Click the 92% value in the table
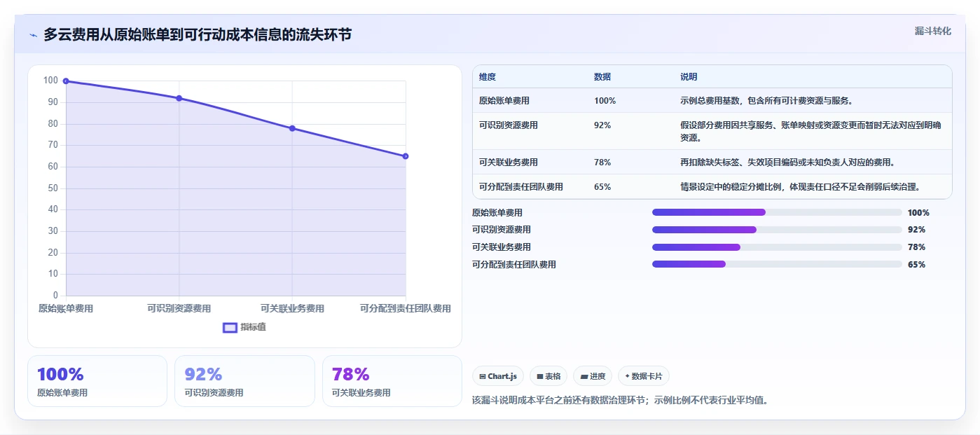 click(602, 125)
